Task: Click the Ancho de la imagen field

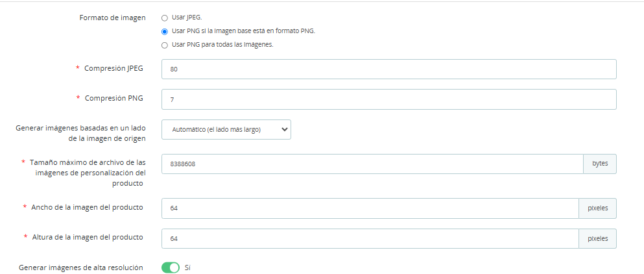Action: [x=370, y=208]
